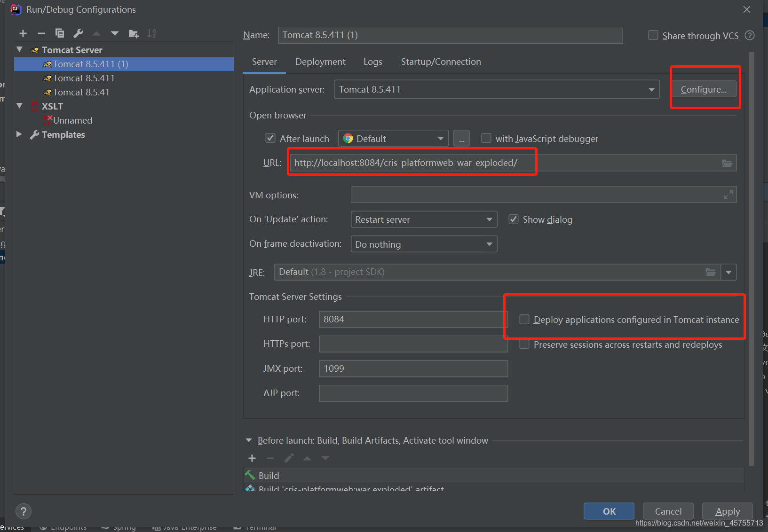Toggle After launch checkbox
Screen dimensions: 768x532
pyautogui.click(x=270, y=138)
